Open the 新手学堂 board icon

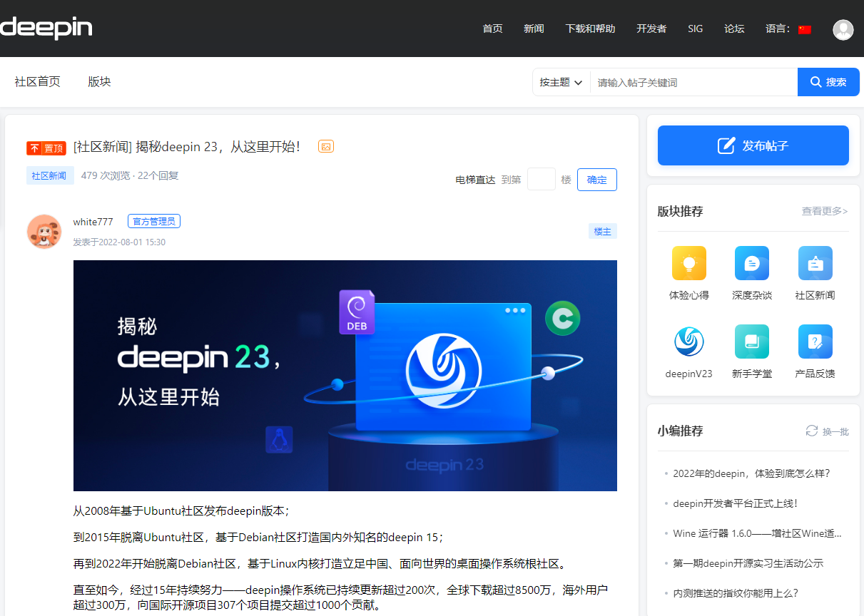[752, 342]
